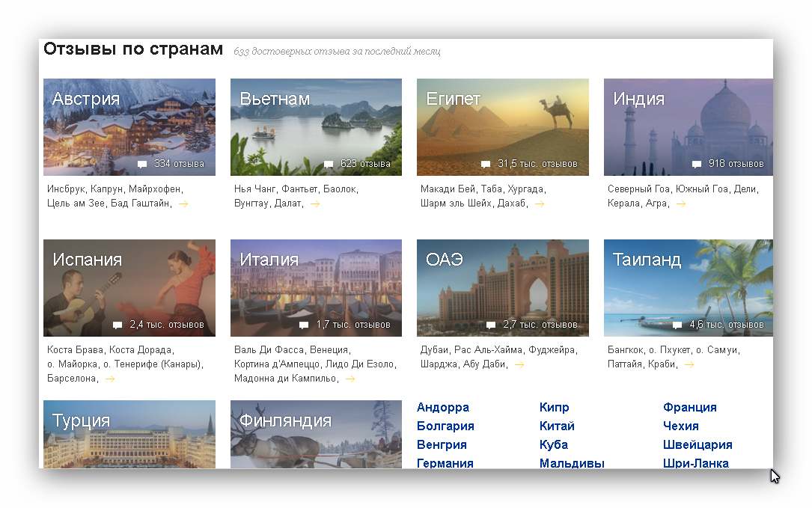Click the comment bubble icon on Vietnam card
The height and width of the screenshot is (508, 812).
click(329, 165)
